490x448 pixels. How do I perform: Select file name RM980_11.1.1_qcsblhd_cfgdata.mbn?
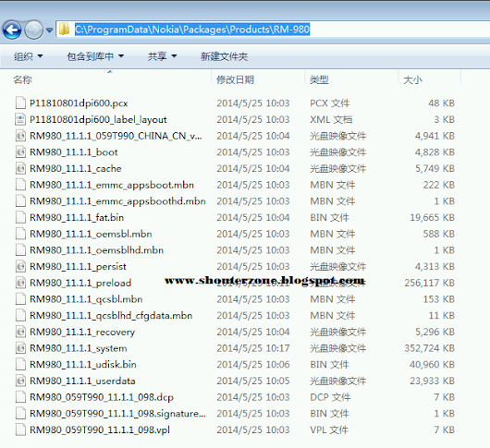[x=111, y=316]
